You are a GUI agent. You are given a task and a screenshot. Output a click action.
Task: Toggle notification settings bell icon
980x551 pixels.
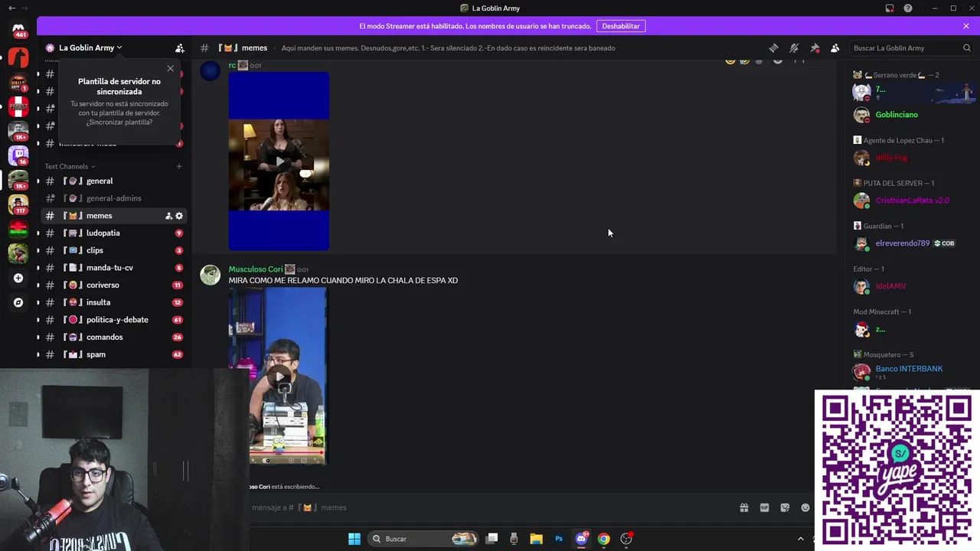pos(794,47)
